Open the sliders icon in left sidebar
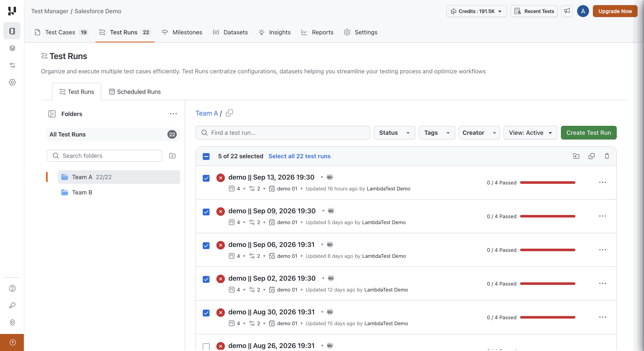644x351 pixels. 12,65
